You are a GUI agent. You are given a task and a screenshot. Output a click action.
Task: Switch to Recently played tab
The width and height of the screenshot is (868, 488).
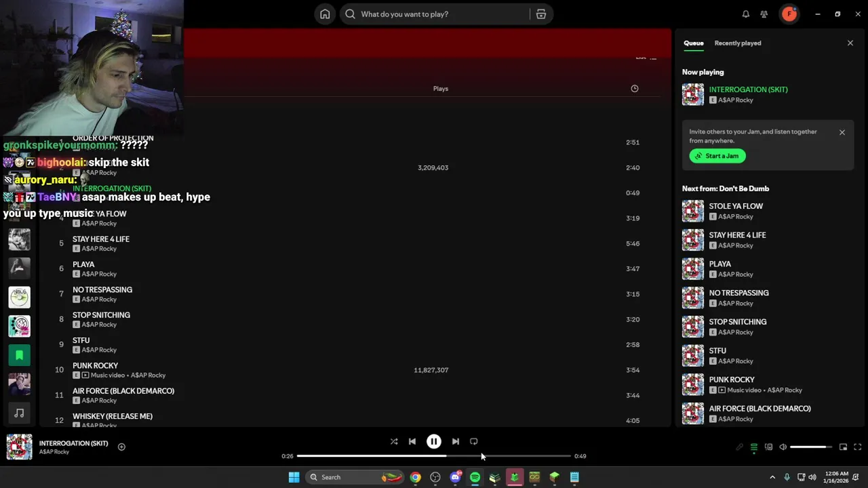click(738, 43)
